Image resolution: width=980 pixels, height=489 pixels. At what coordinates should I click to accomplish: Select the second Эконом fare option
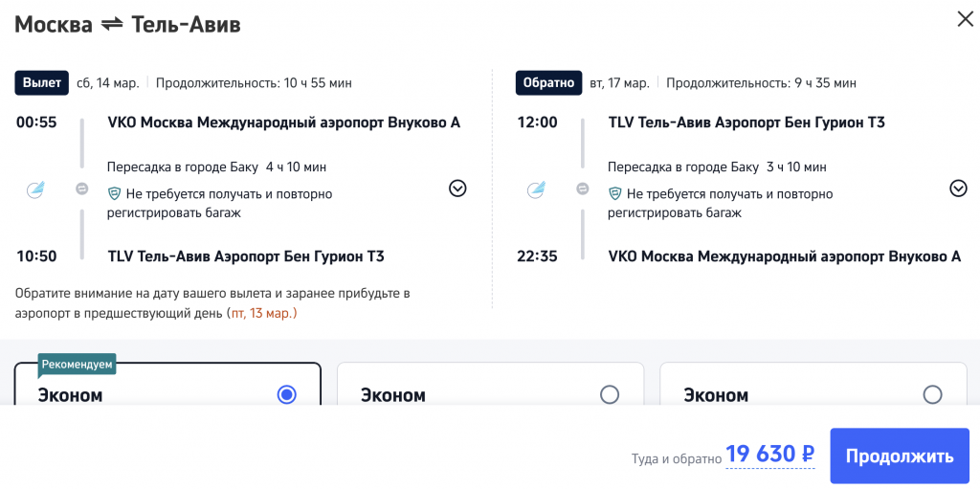[609, 394]
